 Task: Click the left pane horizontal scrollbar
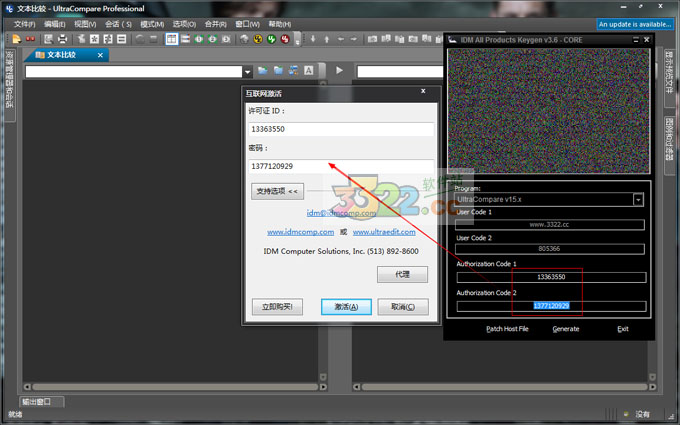[175, 386]
